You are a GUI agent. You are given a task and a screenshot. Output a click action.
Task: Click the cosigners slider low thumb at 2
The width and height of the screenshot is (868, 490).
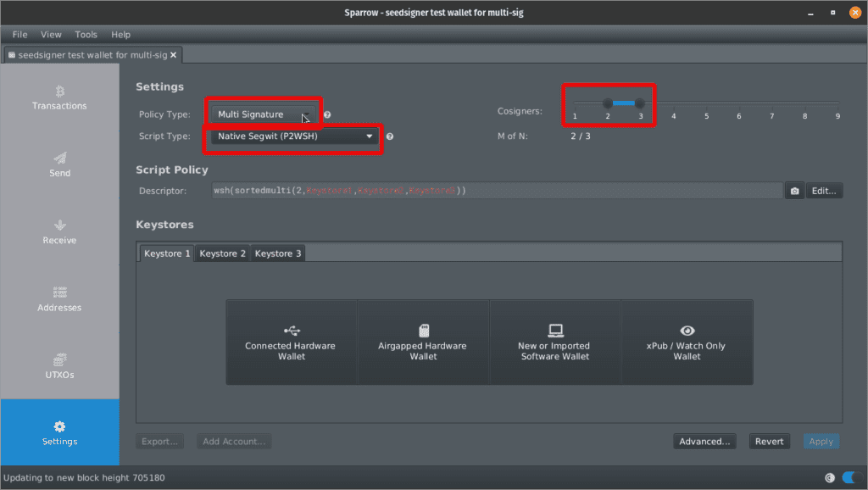(607, 103)
